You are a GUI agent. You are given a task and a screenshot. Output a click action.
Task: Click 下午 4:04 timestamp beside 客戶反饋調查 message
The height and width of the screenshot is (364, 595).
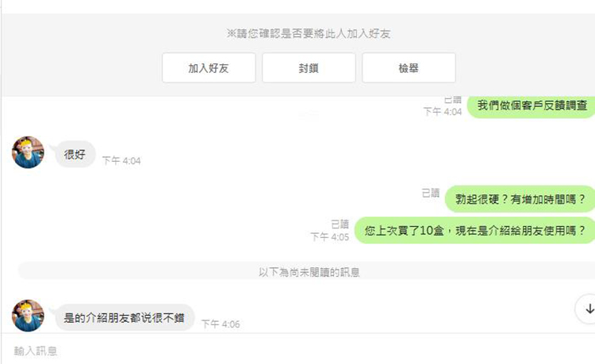pos(443,112)
